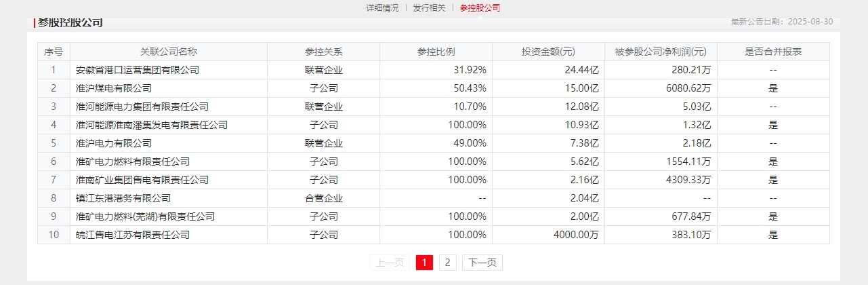The width and height of the screenshot is (868, 285).
Task: Select 淮河能源淮南潘集发电有限责任公司 row name
Action: [x=152, y=125]
